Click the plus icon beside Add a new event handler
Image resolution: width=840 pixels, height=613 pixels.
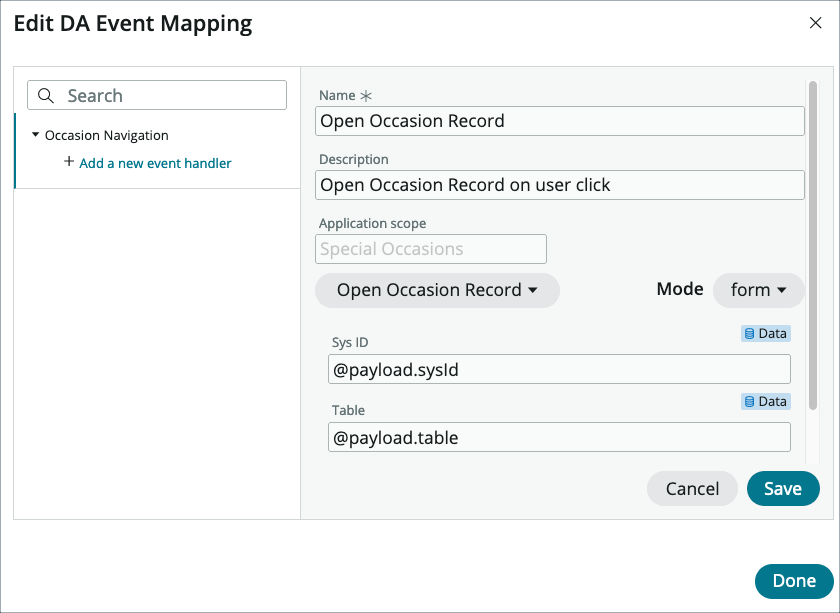pyautogui.click(x=68, y=162)
